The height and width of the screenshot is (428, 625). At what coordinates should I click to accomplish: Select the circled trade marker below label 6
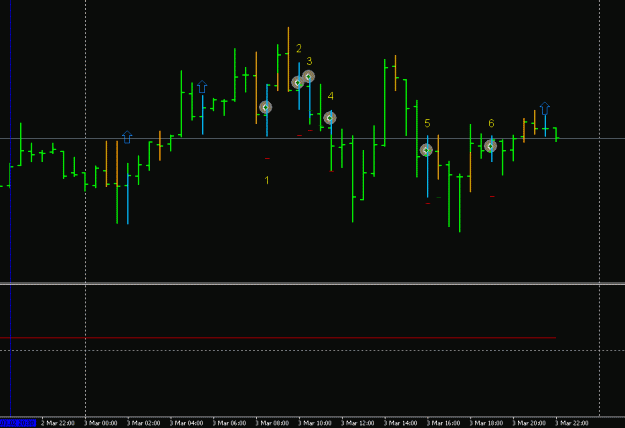490,146
